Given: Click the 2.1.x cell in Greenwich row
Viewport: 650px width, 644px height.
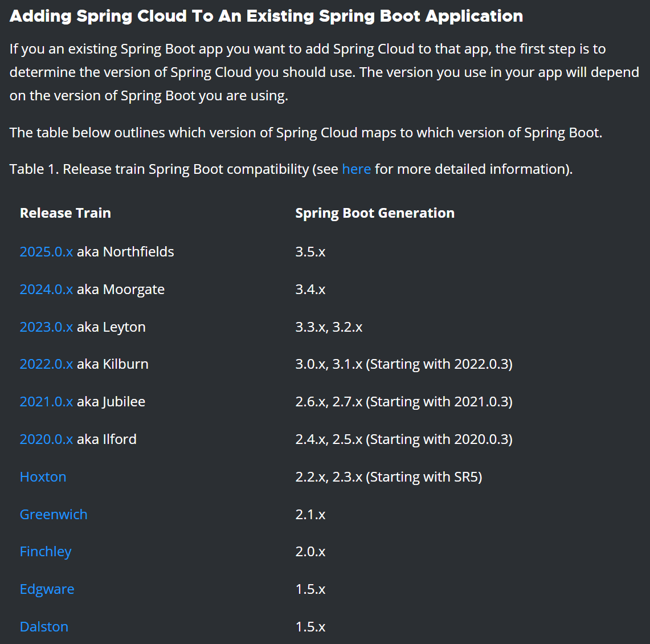Looking at the screenshot, I should pyautogui.click(x=310, y=515).
